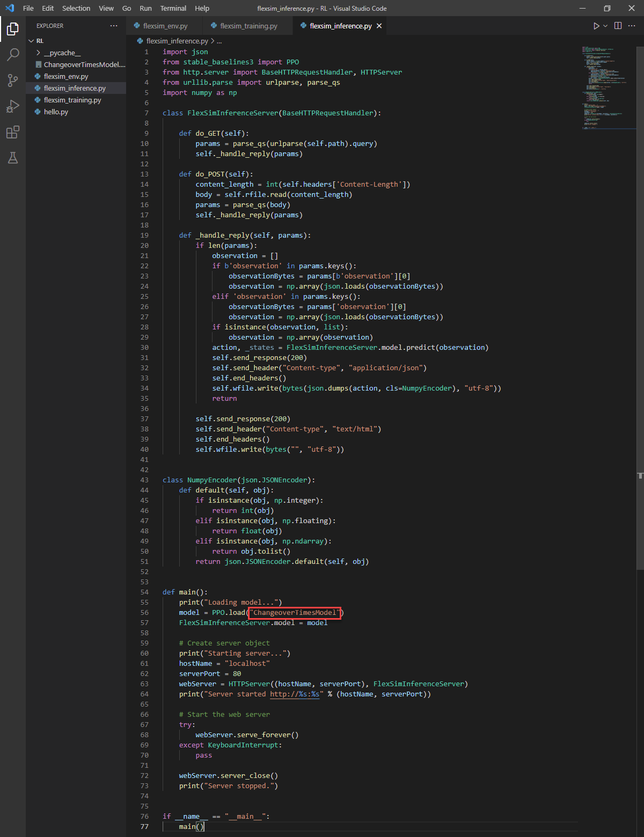Open hello.py from the explorer

(56, 112)
